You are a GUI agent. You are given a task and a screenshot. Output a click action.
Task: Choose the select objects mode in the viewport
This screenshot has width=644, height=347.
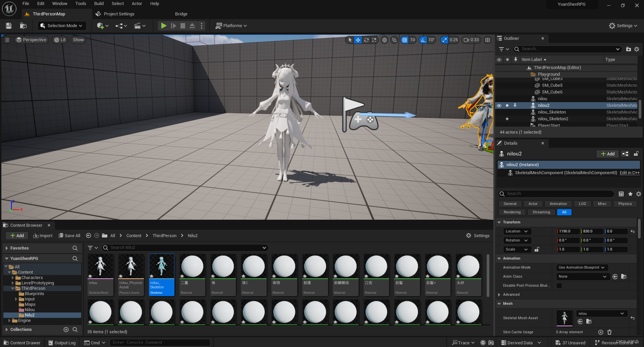[350, 40]
